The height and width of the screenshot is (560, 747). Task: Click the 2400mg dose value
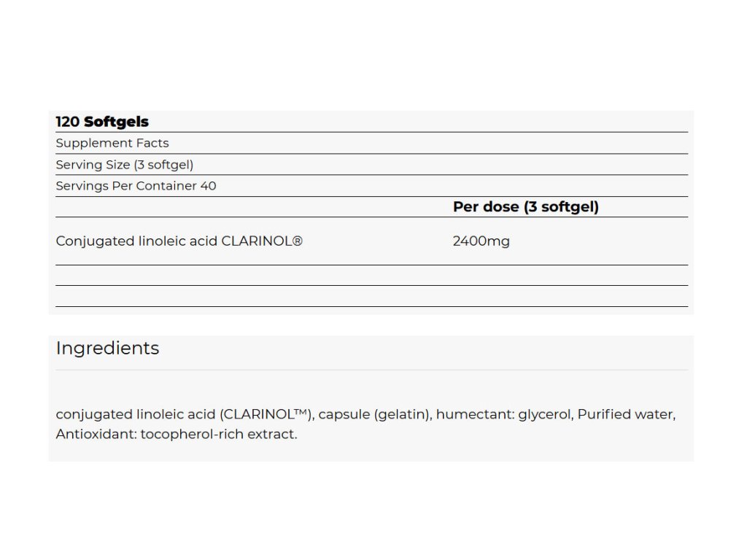(481, 241)
